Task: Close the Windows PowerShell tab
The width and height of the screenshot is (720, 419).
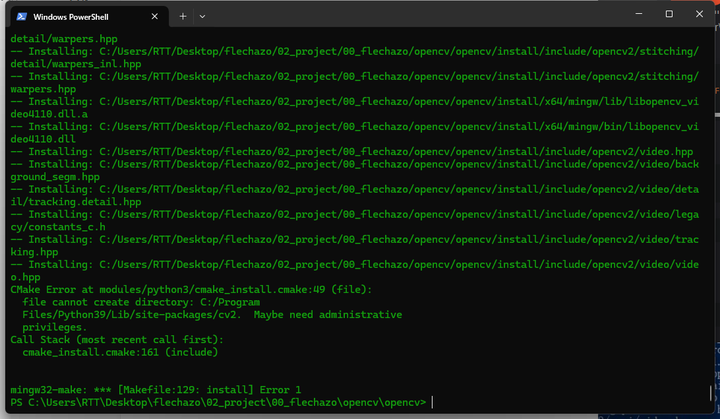Action: click(155, 17)
